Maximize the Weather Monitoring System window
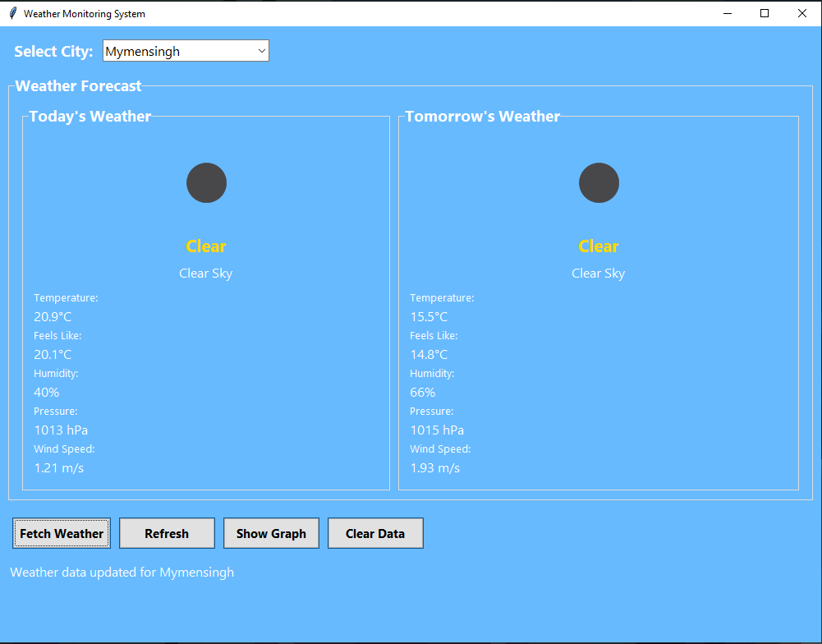822x644 pixels. (x=765, y=13)
